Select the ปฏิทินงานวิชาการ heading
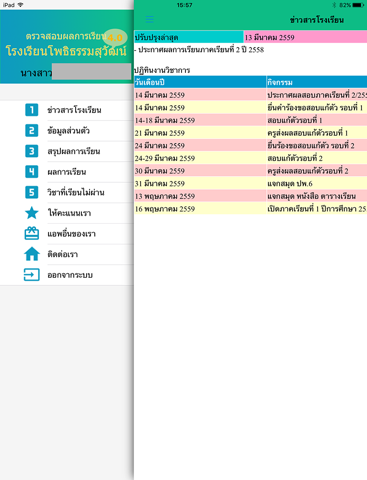The width and height of the screenshot is (367, 480). (162, 70)
